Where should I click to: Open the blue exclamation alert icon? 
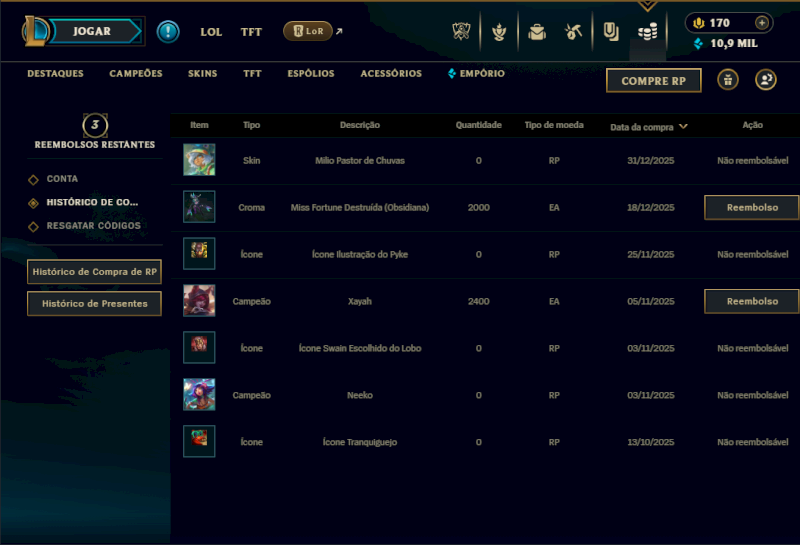click(x=168, y=32)
